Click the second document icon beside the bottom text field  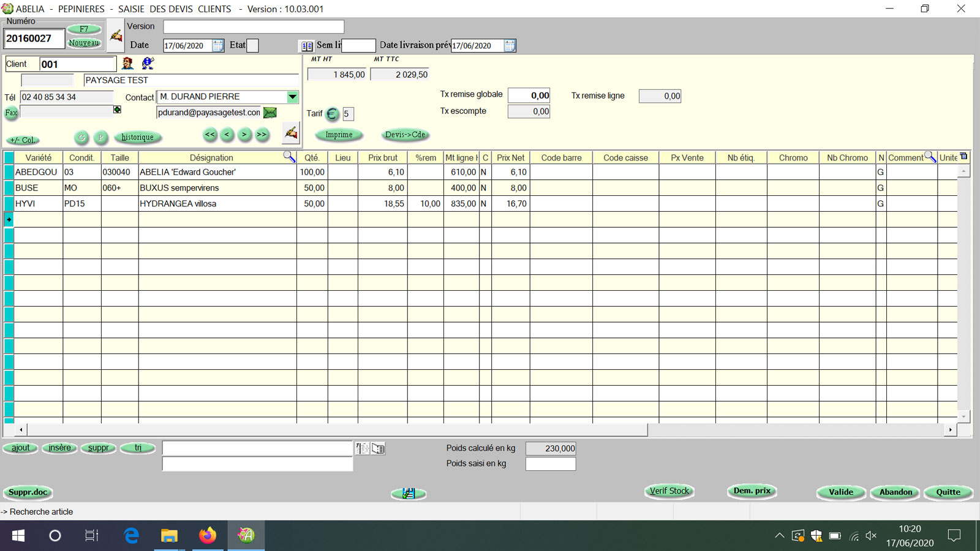click(x=378, y=449)
